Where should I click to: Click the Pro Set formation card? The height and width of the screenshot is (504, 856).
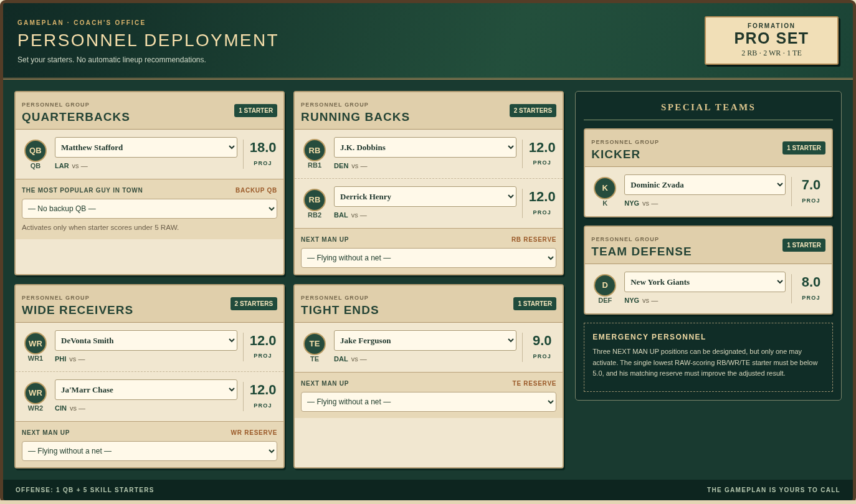(x=771, y=40)
